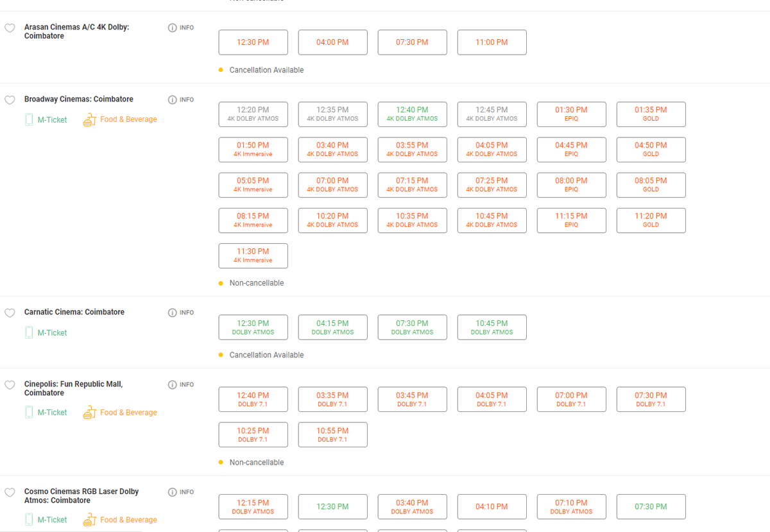The width and height of the screenshot is (770, 532).
Task: Open Broadway Cinemas: Coimbatore theatre name
Action: pyautogui.click(x=79, y=99)
